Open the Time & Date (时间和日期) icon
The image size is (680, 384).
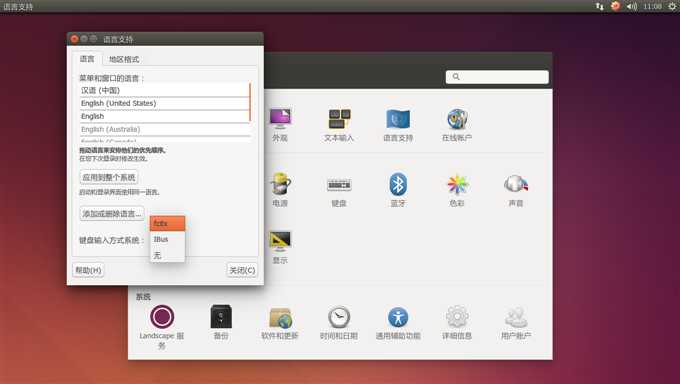click(x=339, y=317)
